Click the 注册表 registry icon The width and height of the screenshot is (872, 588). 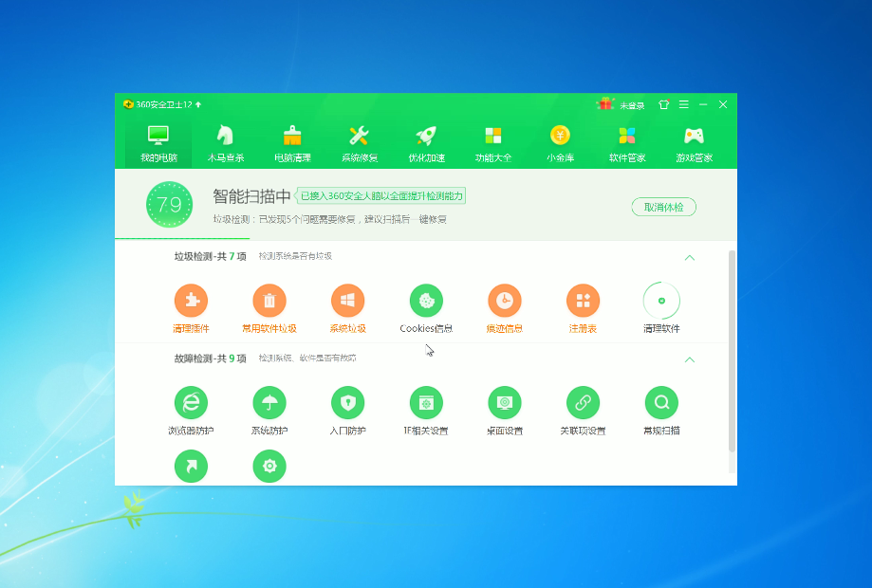[583, 301]
